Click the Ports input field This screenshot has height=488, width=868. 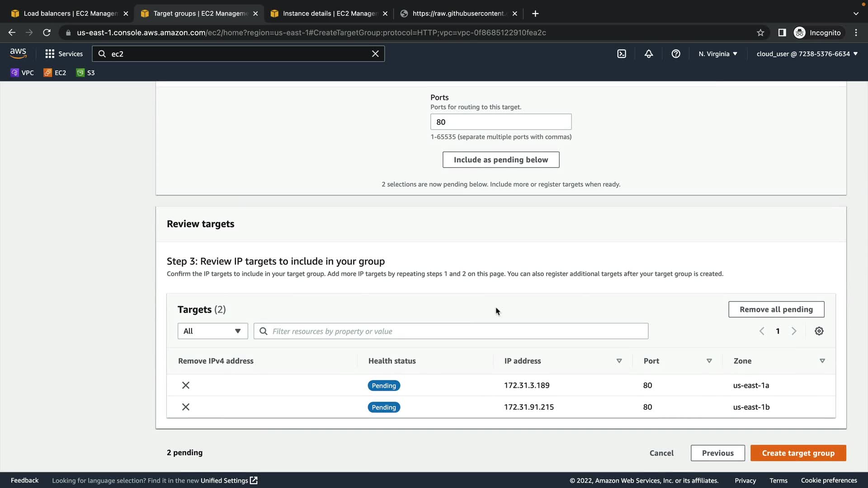(x=500, y=122)
